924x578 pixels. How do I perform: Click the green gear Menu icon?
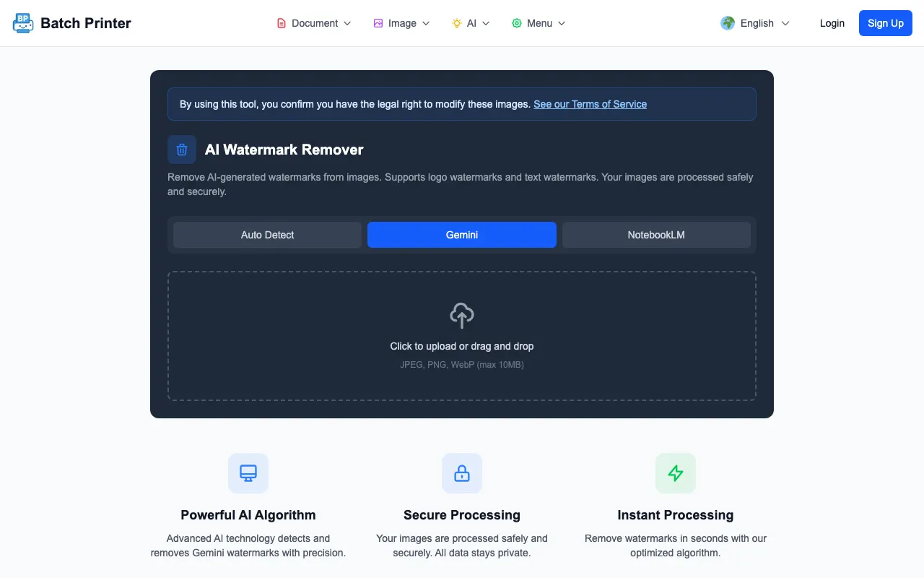point(517,23)
